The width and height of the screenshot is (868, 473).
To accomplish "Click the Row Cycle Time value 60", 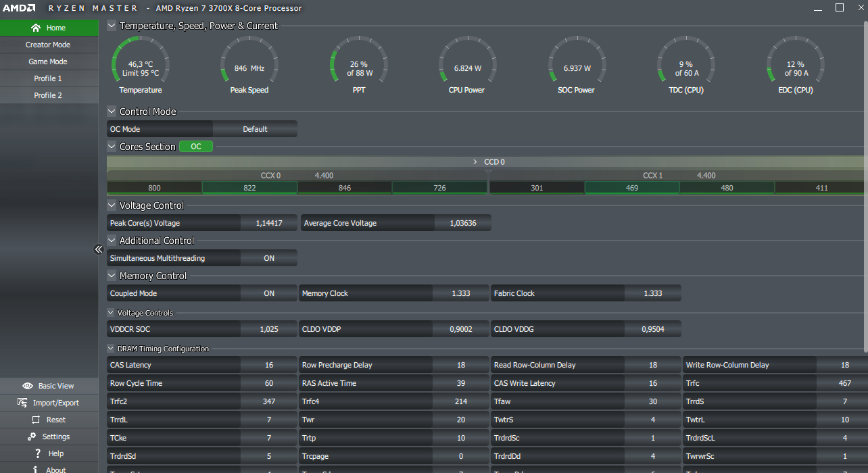I will point(269,383).
